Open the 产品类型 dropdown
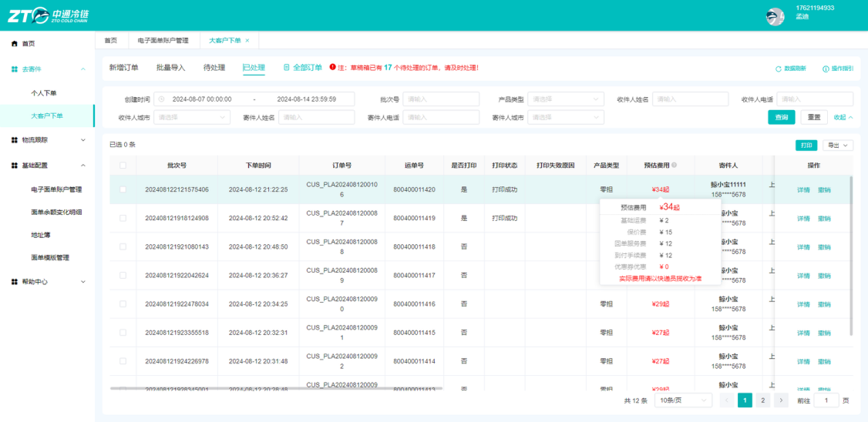This screenshot has height=422, width=868. tap(566, 99)
